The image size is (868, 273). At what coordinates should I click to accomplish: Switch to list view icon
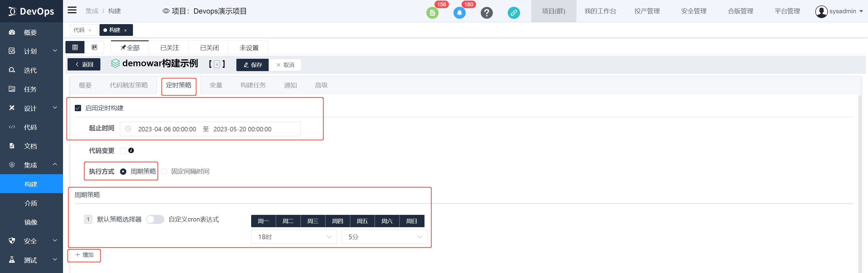click(75, 48)
